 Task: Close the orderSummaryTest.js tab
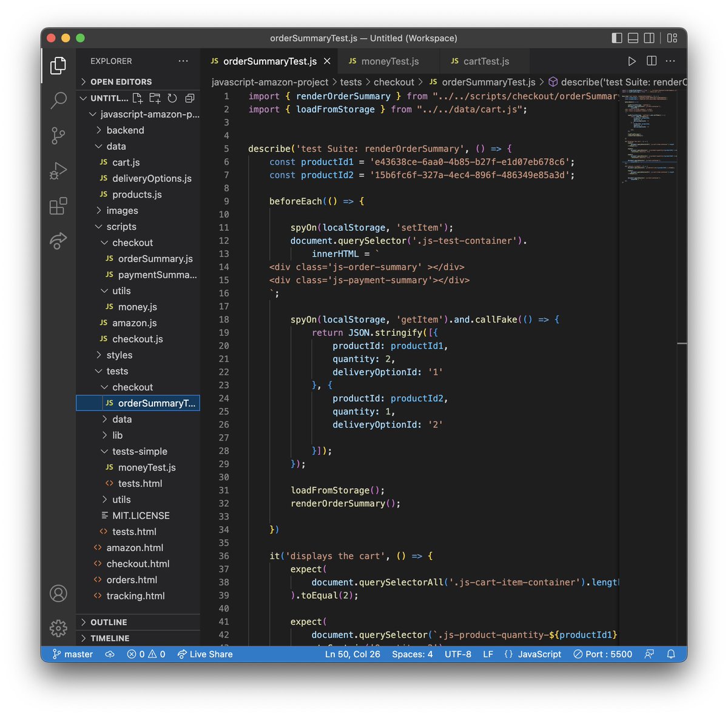pos(327,61)
